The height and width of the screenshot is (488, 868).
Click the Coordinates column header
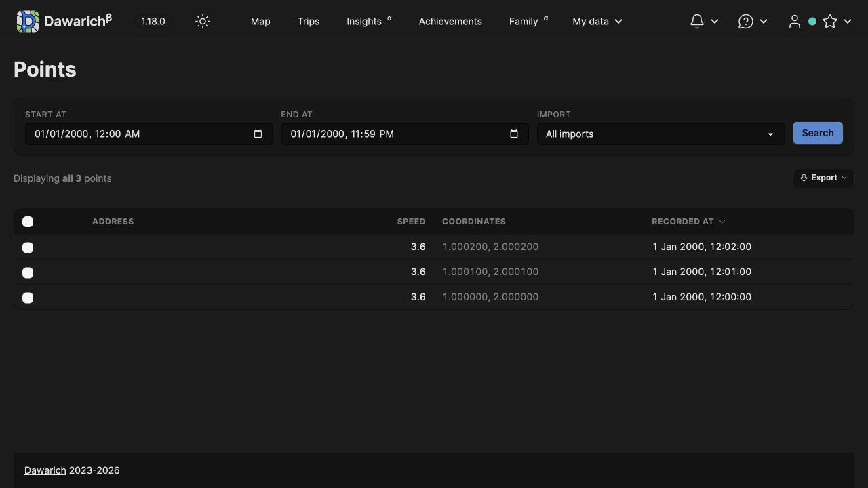474,222
